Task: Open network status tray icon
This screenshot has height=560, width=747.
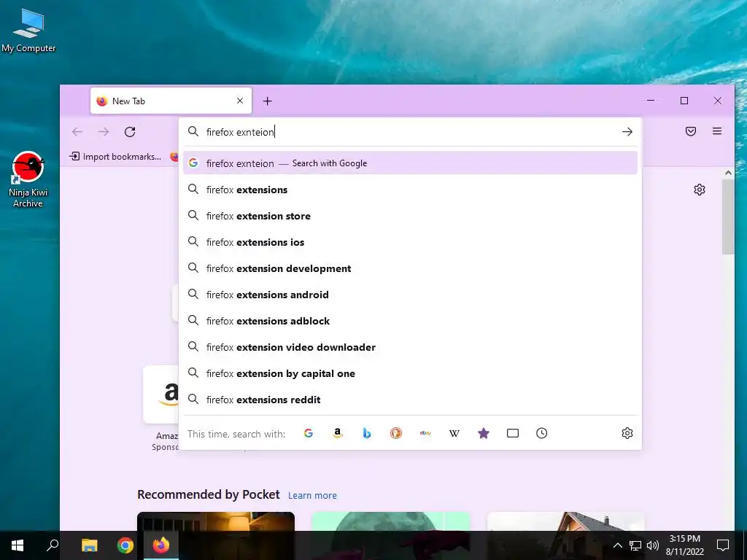Action: tap(635, 545)
